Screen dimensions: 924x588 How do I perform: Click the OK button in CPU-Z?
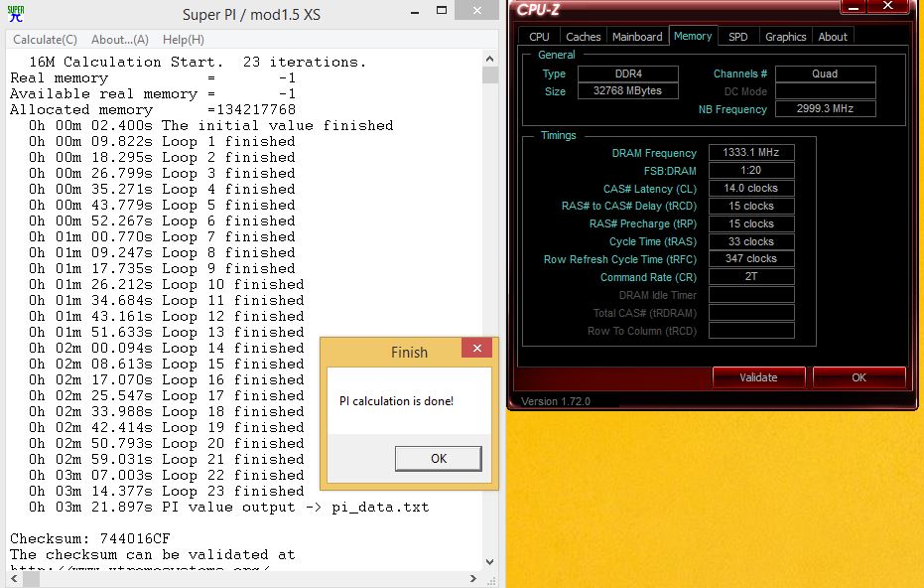tap(858, 377)
